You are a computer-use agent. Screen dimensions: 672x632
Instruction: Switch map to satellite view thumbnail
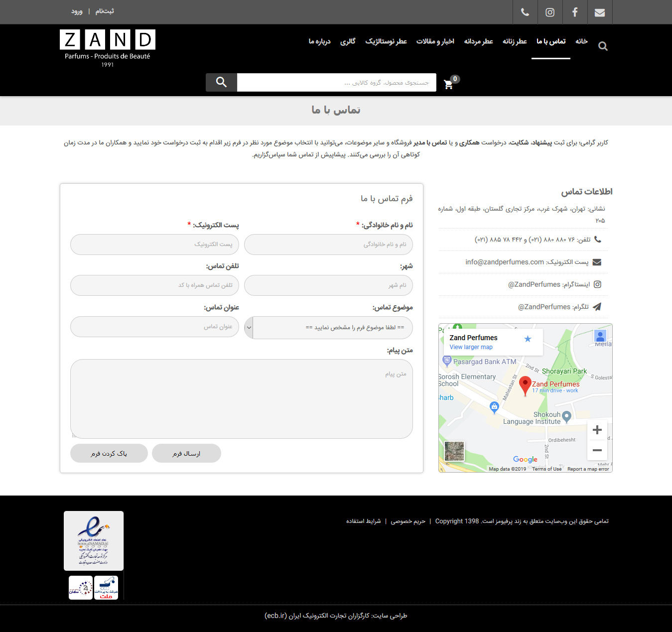[x=454, y=451]
